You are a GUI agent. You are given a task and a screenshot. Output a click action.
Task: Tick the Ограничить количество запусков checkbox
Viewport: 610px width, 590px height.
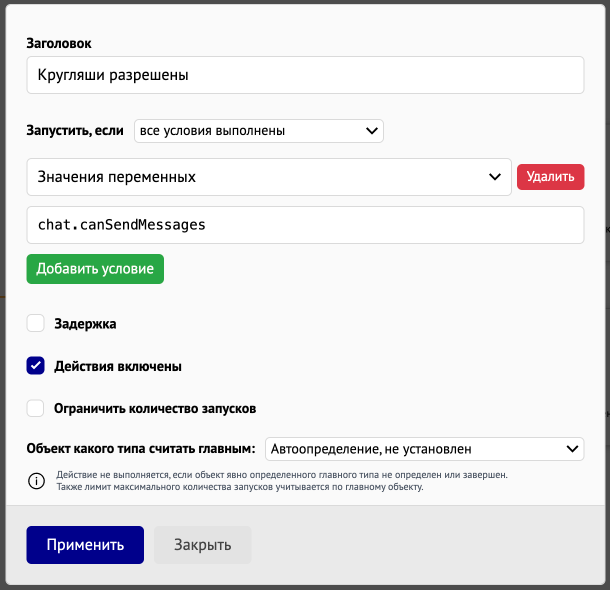(35, 408)
